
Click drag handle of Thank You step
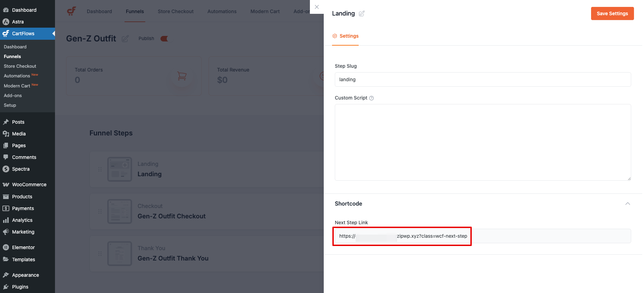[100, 254]
